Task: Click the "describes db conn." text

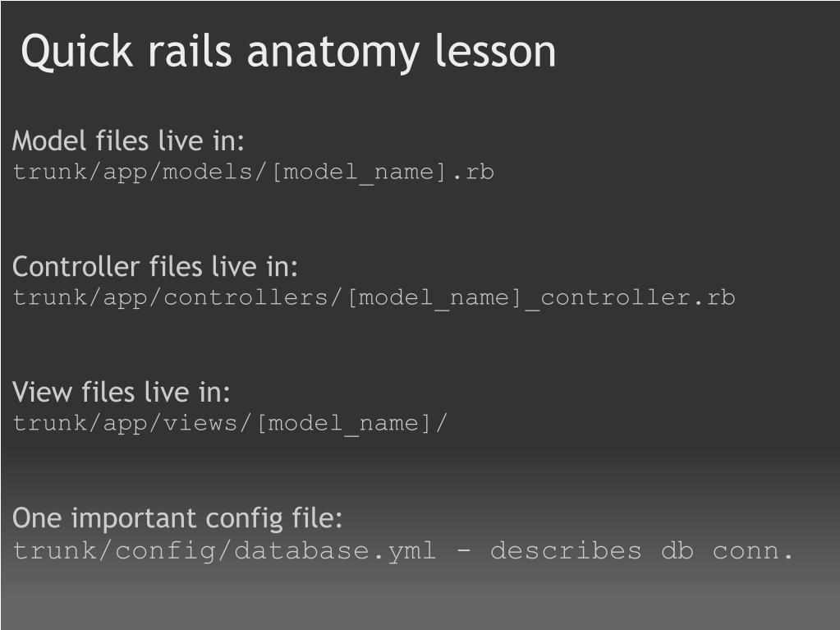Action: click(x=642, y=550)
